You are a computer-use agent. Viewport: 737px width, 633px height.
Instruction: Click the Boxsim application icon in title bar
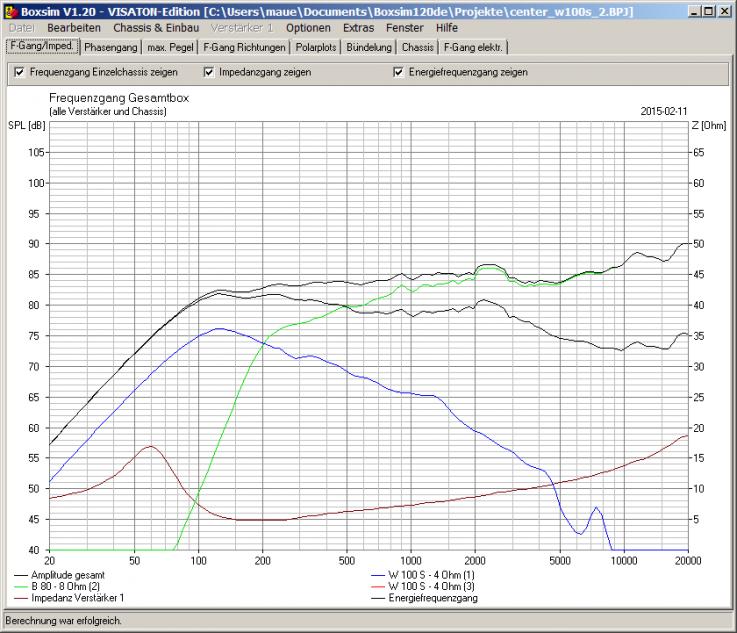(x=10, y=9)
